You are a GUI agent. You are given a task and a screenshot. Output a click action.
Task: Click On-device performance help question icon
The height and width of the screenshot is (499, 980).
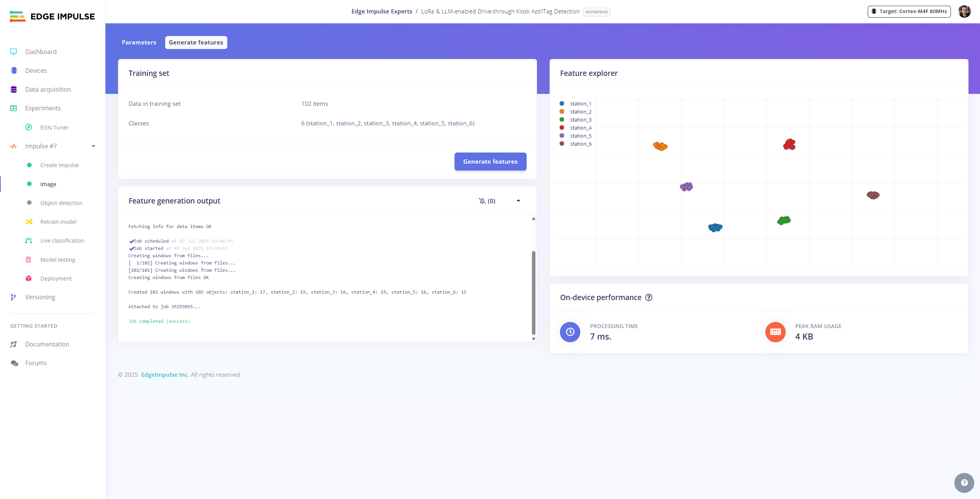[649, 297]
